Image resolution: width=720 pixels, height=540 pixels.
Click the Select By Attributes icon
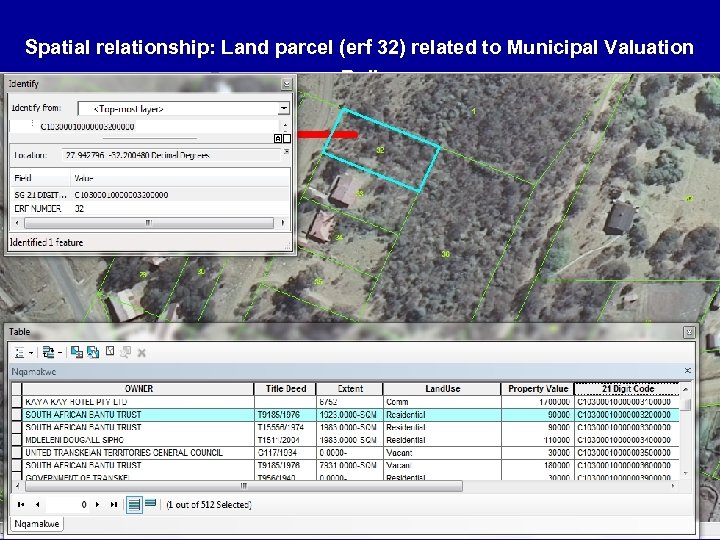77,352
